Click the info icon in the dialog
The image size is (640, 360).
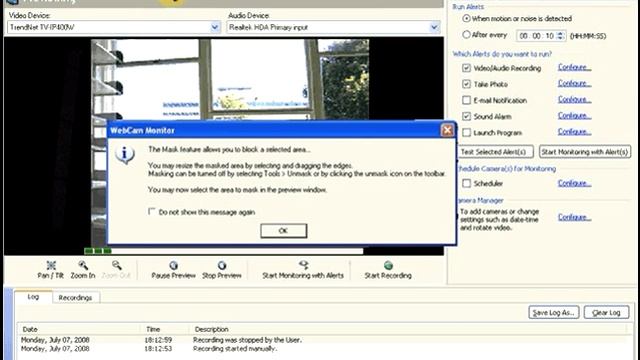(125, 155)
